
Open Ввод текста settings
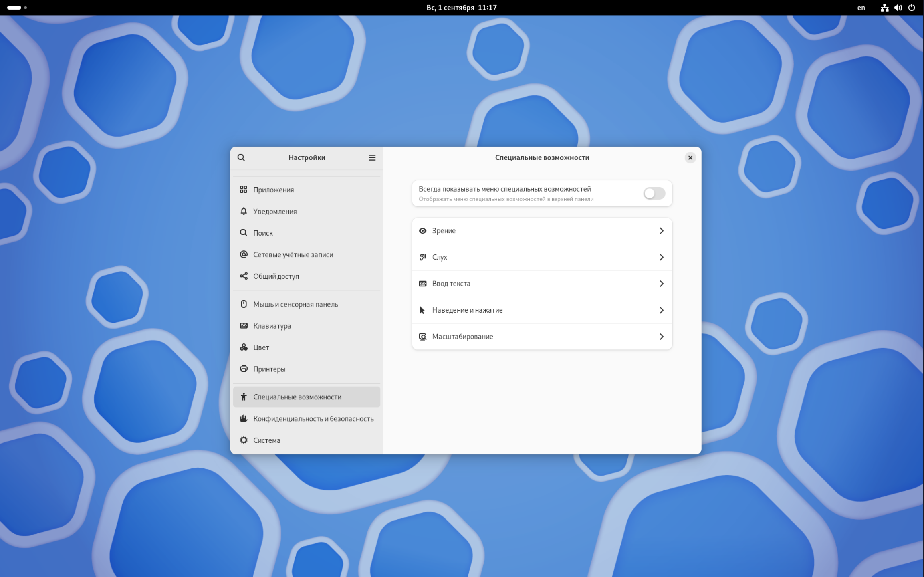click(542, 283)
